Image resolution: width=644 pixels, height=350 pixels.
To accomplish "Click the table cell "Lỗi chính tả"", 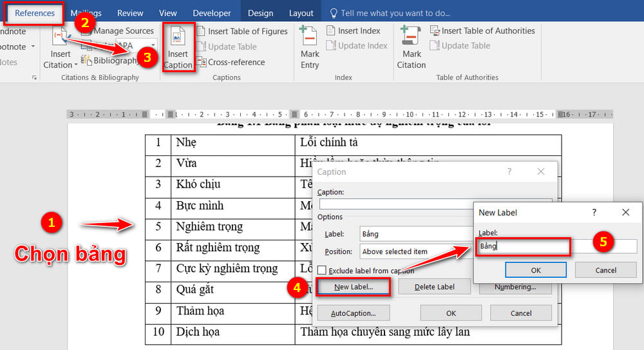I will 428,145.
